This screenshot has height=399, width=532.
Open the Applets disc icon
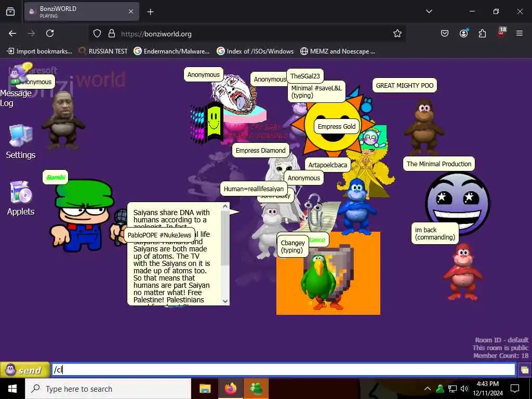(21, 192)
